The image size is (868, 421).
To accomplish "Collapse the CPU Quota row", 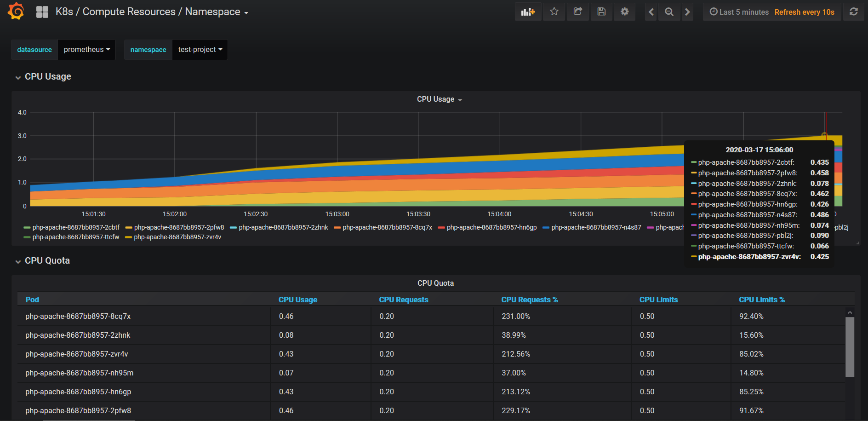I will coord(43,260).
